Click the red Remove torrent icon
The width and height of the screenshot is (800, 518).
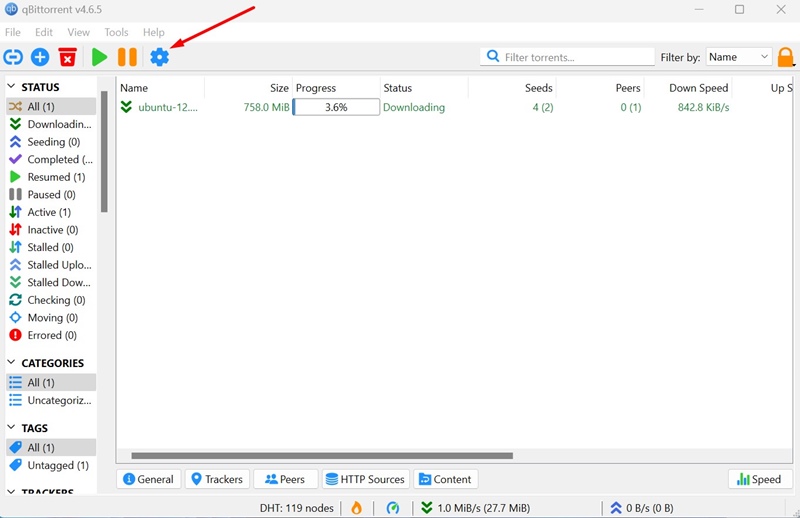tap(67, 57)
